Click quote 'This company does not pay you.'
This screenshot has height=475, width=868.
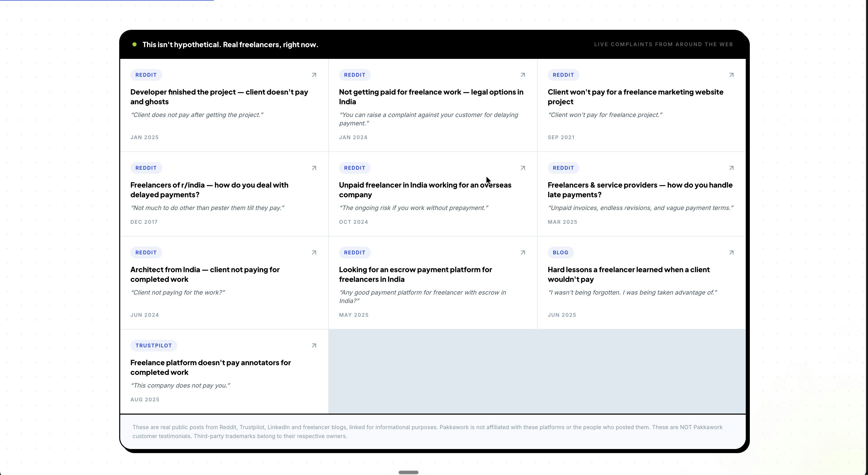click(x=180, y=386)
